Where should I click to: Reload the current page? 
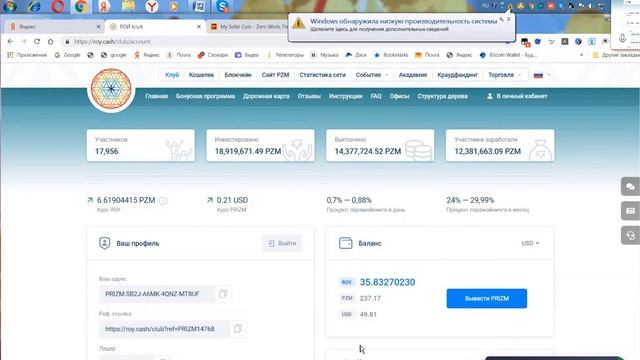pyautogui.click(x=37, y=41)
